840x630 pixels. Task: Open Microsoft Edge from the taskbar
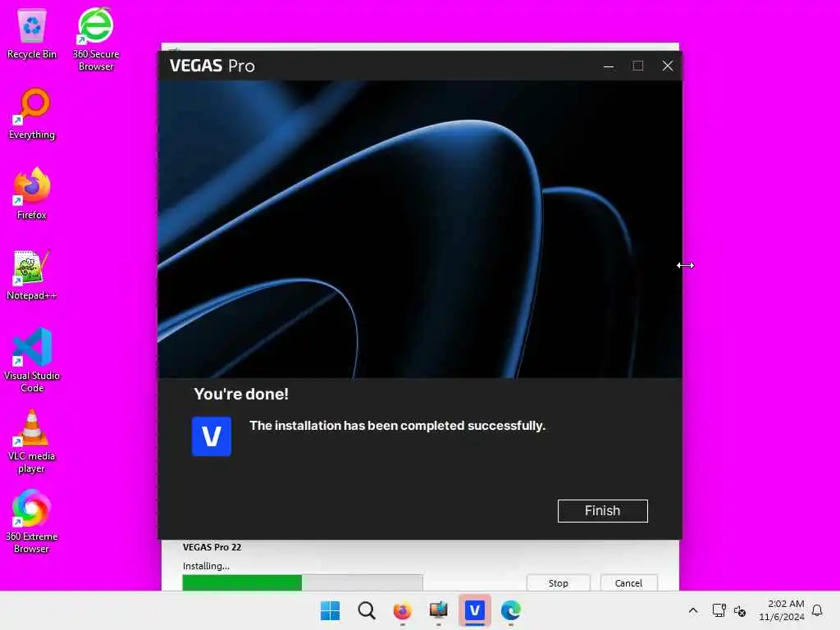[x=510, y=610]
